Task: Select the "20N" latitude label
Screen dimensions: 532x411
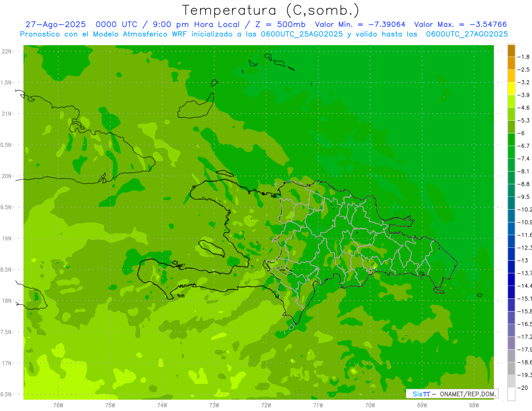Action: click(7, 176)
